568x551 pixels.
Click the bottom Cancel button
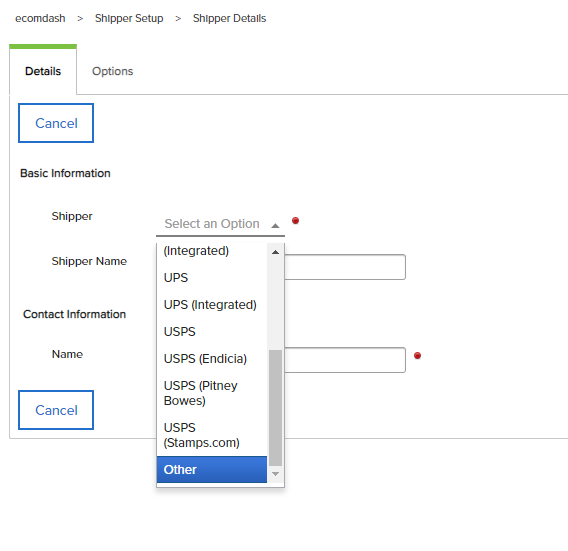(x=56, y=410)
